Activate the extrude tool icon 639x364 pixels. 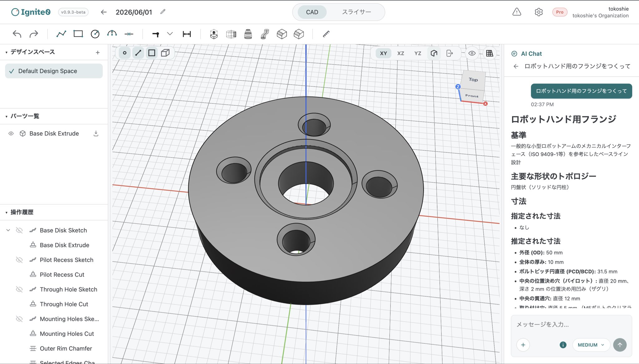tap(214, 34)
